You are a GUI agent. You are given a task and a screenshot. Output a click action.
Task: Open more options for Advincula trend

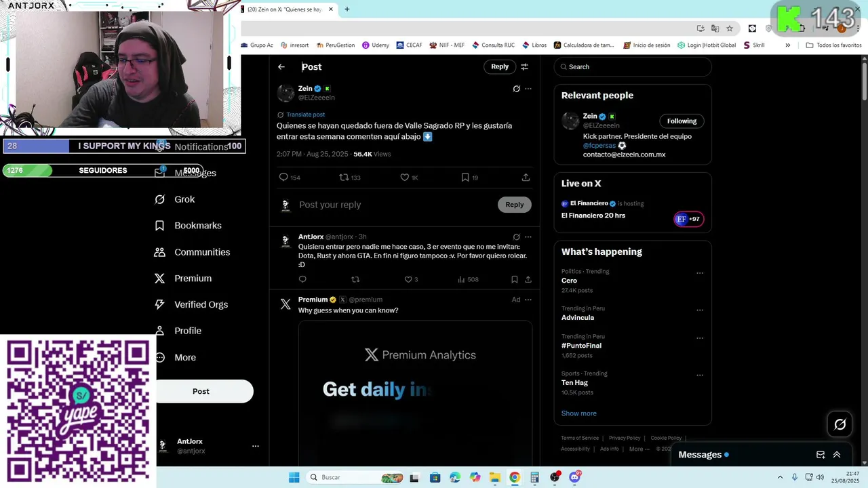click(x=700, y=310)
